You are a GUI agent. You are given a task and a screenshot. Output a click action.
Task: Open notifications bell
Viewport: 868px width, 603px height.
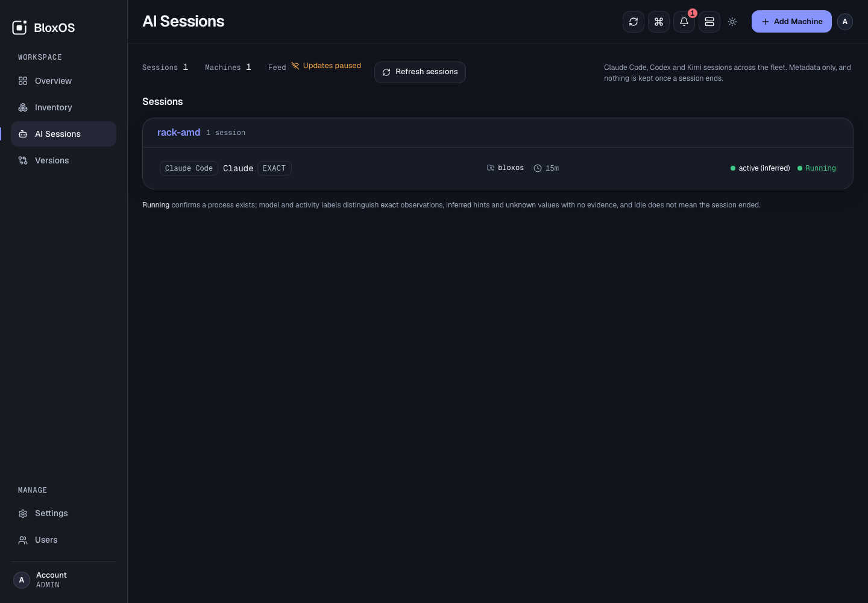tap(684, 22)
